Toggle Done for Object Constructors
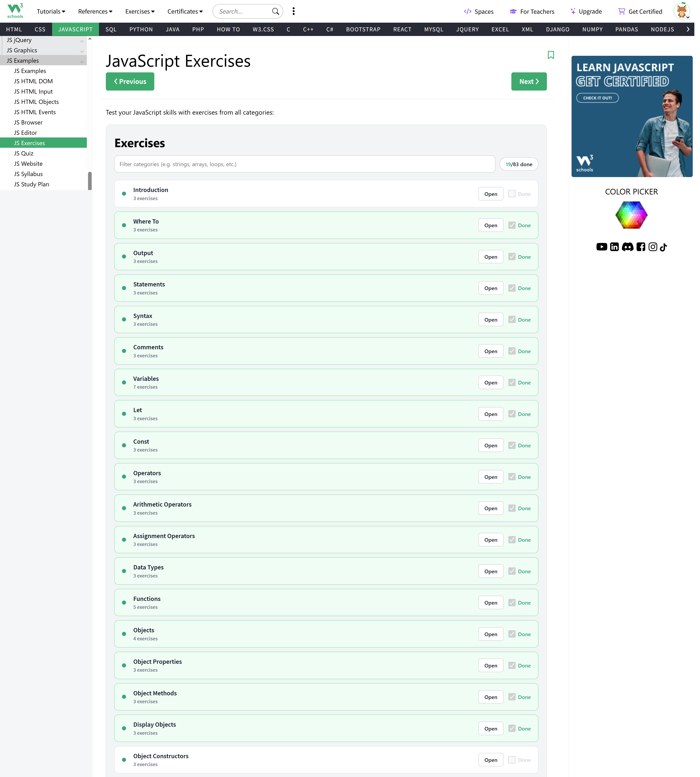 coord(512,760)
